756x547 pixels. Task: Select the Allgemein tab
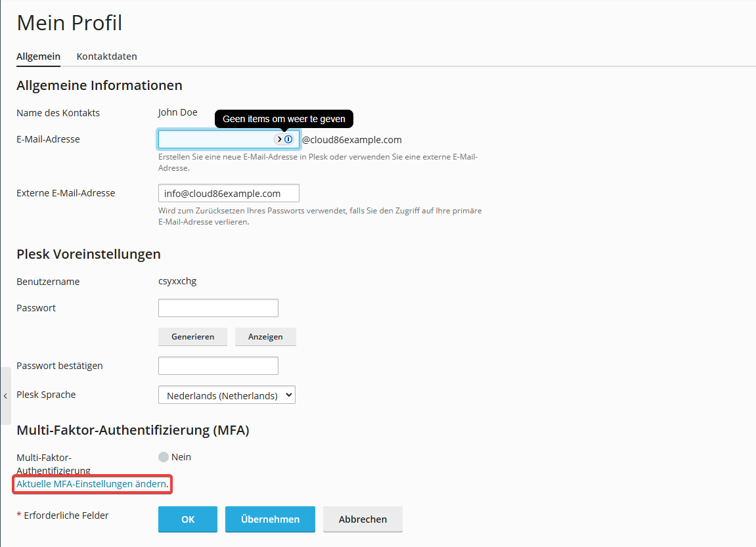pyautogui.click(x=39, y=56)
